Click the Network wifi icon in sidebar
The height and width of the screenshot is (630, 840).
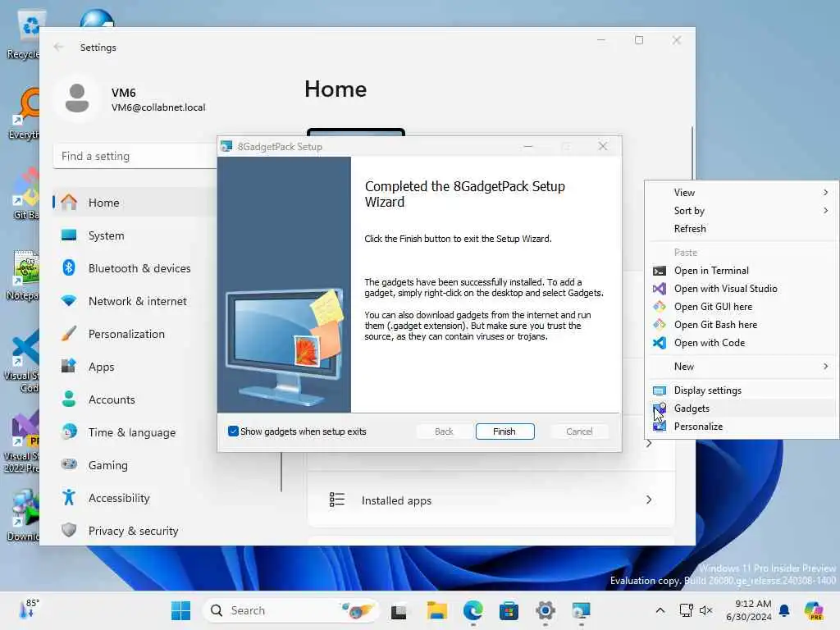69,301
